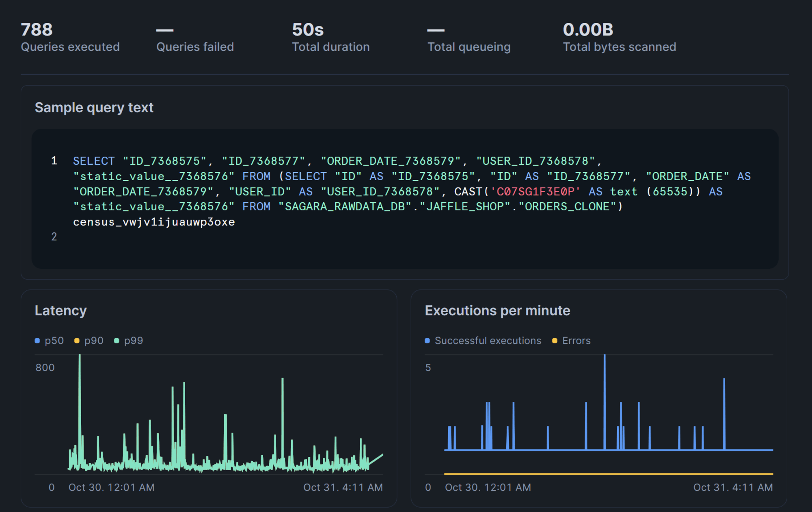Toggle the p90 legend swatch
812x512 pixels.
click(x=77, y=341)
